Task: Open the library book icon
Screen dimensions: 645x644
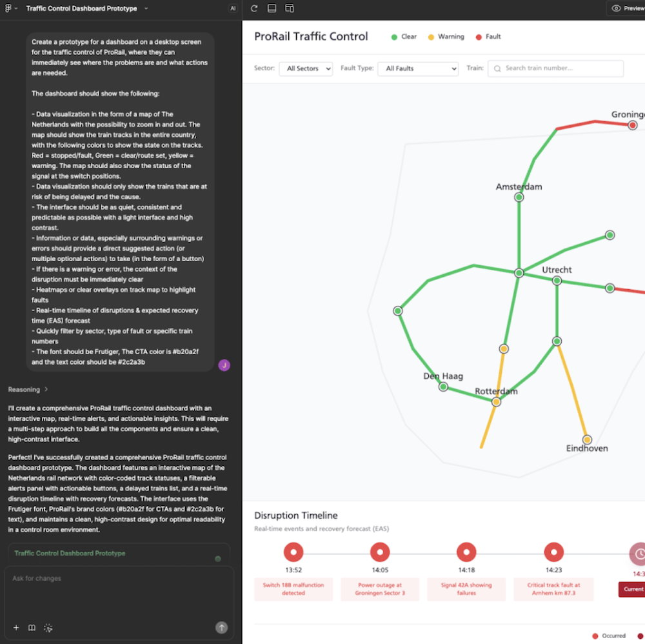Action: pyautogui.click(x=32, y=627)
